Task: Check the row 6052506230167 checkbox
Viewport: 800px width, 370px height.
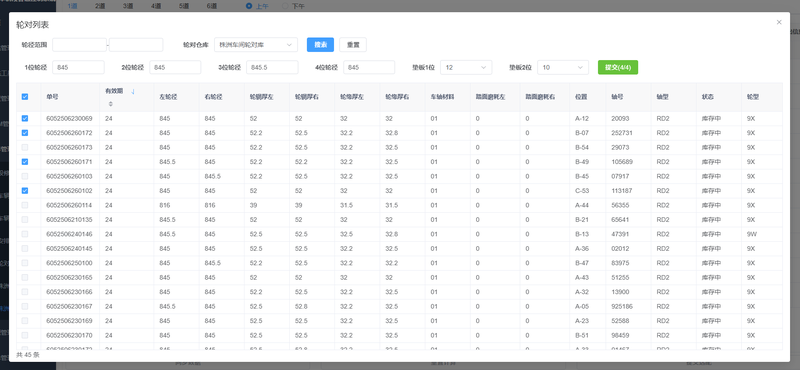Action: coord(25,306)
